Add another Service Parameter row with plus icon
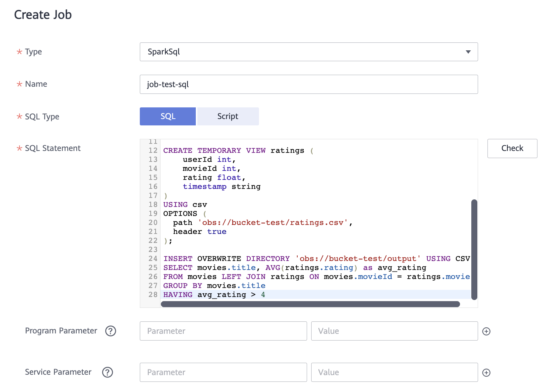 486,372
